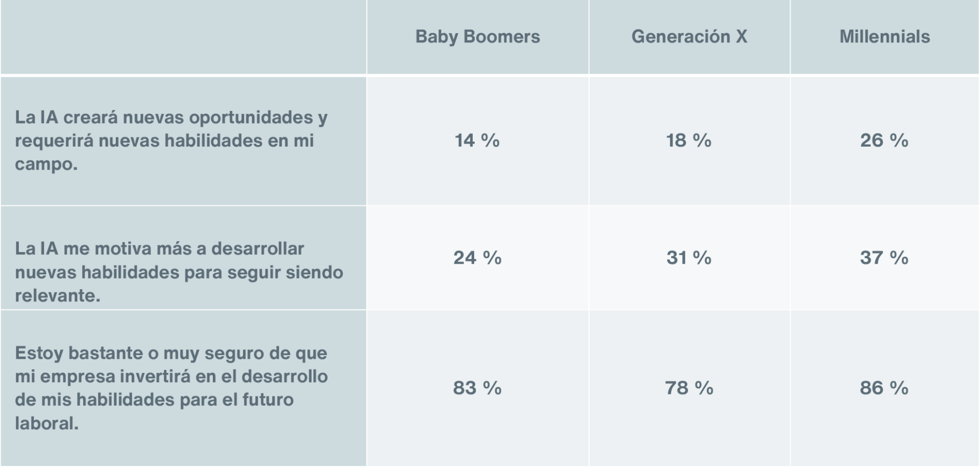
Task: Select the 83 % cell
Action: (x=477, y=388)
